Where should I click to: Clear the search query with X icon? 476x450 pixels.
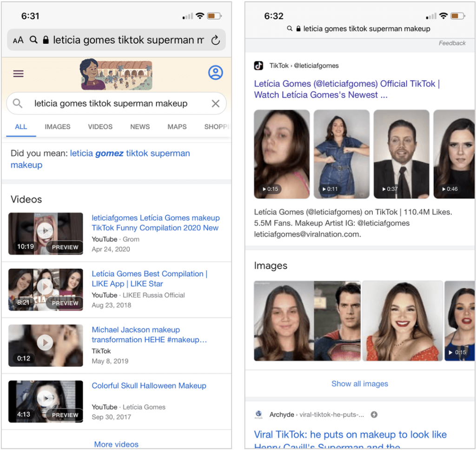pyautogui.click(x=216, y=104)
